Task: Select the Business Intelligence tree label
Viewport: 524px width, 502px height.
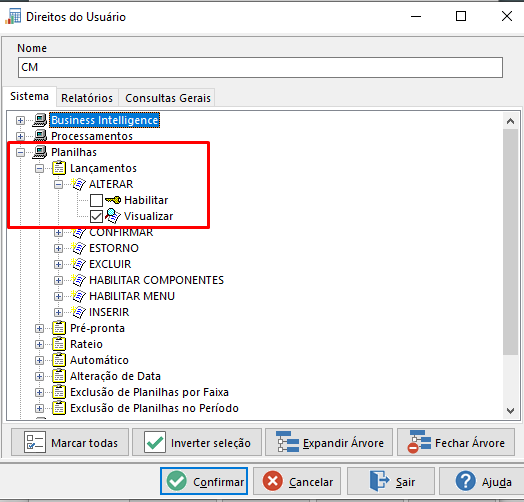Action: [105, 120]
